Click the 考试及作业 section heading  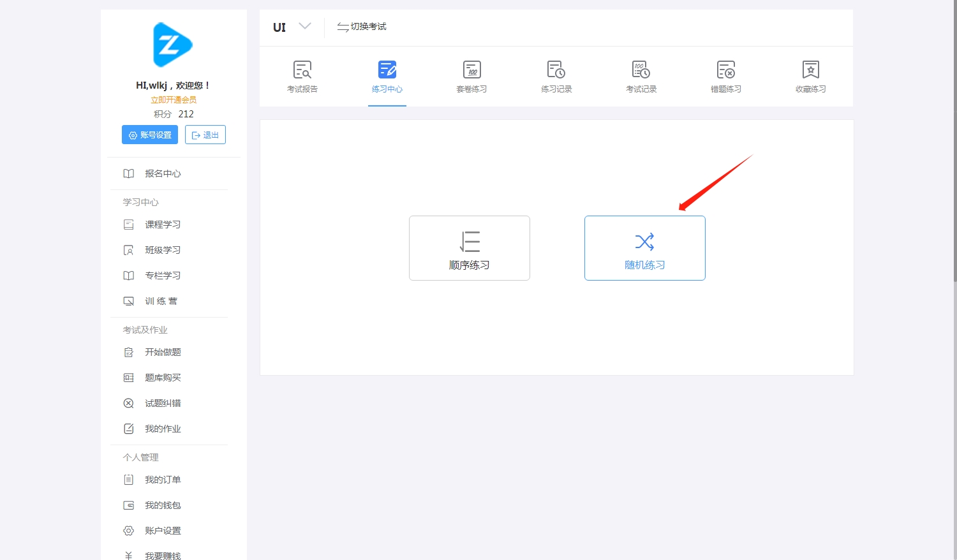point(145,330)
